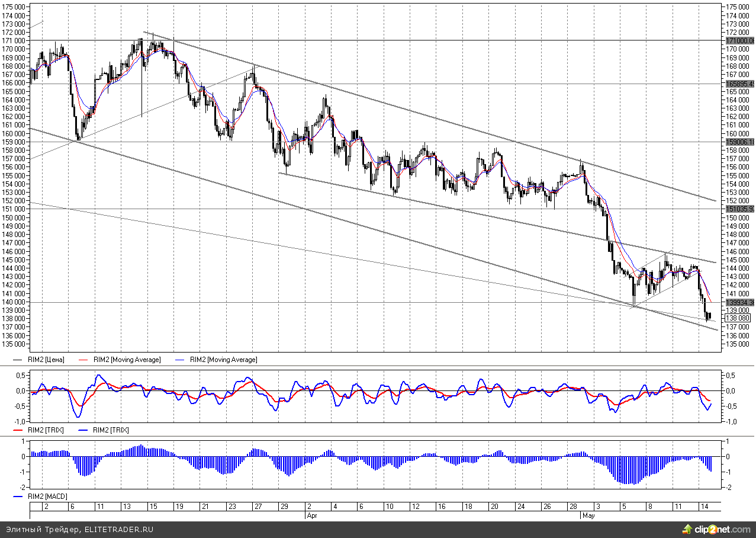The image size is (756, 538).
Task: Click the 159006.18 price level label
Action: click(740, 142)
